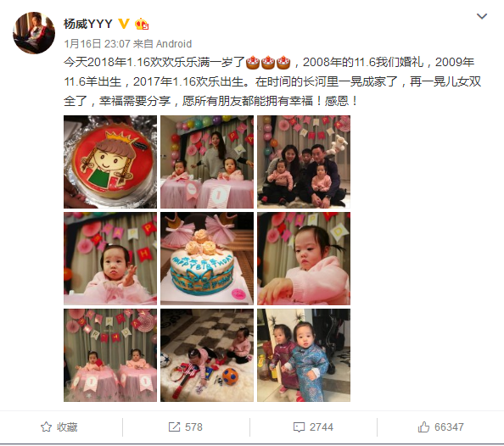Open the 2744 comments count

point(322,427)
